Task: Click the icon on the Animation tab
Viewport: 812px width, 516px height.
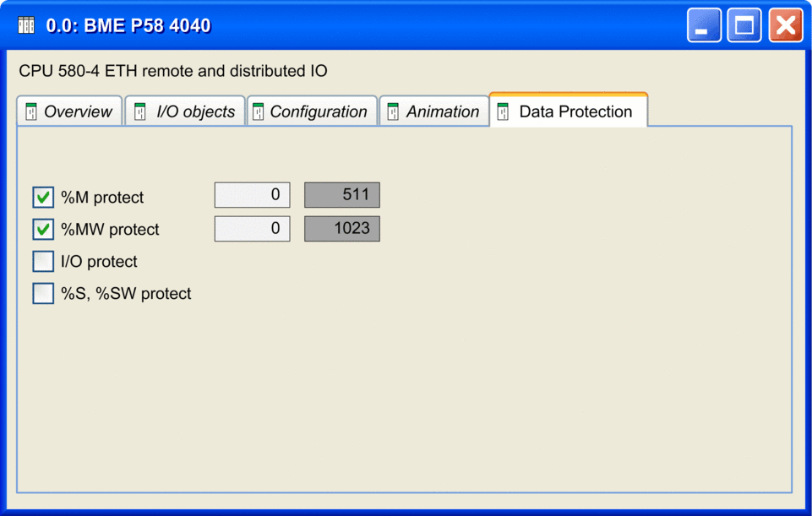Action: click(394, 112)
